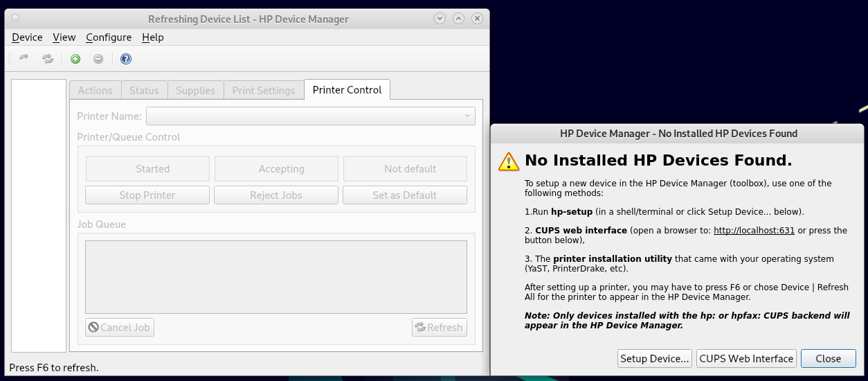Close the HP Device Manager main window
Screen dimensions: 868x381
pos(476,19)
